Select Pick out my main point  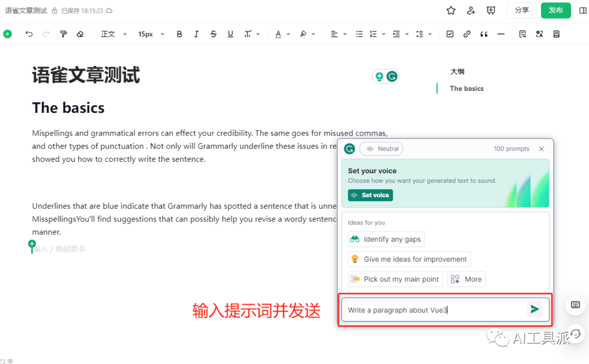395,279
